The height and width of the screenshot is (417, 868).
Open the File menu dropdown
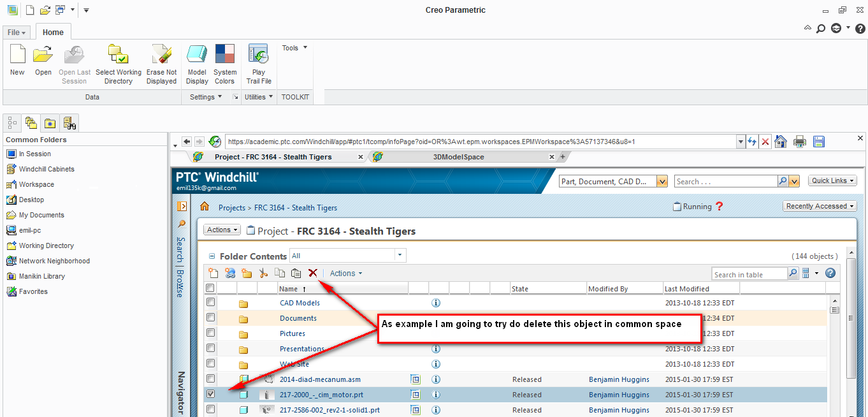tap(17, 33)
